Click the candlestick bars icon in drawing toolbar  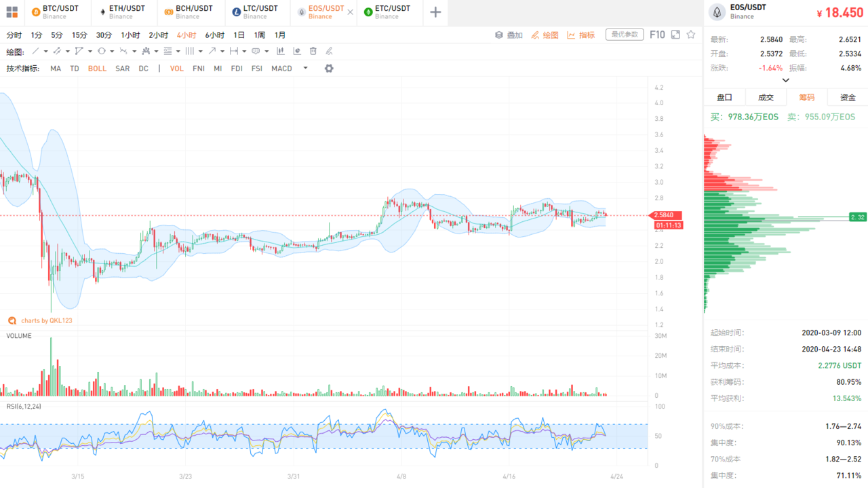pos(281,51)
